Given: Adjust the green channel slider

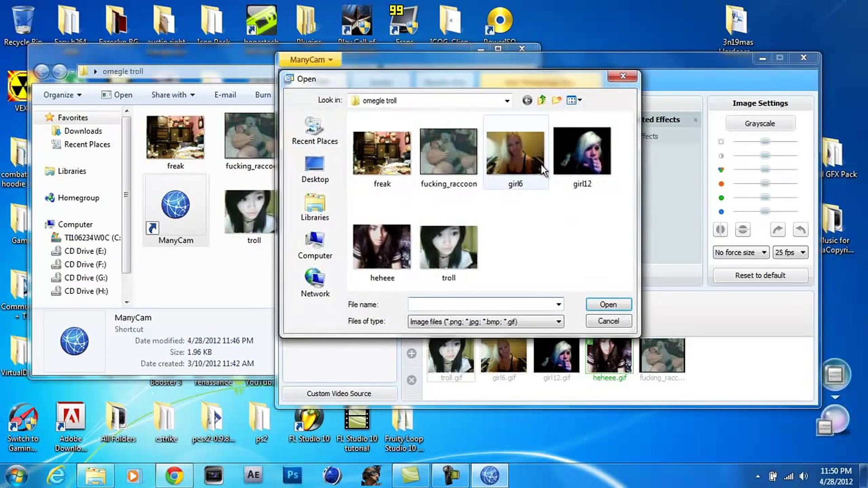Looking at the screenshot, I should pos(765,197).
